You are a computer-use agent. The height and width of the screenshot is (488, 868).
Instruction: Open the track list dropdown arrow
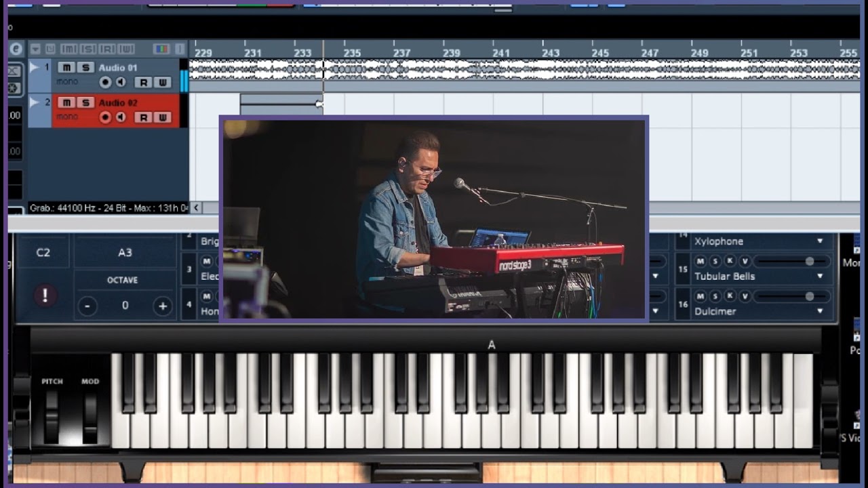[35, 49]
